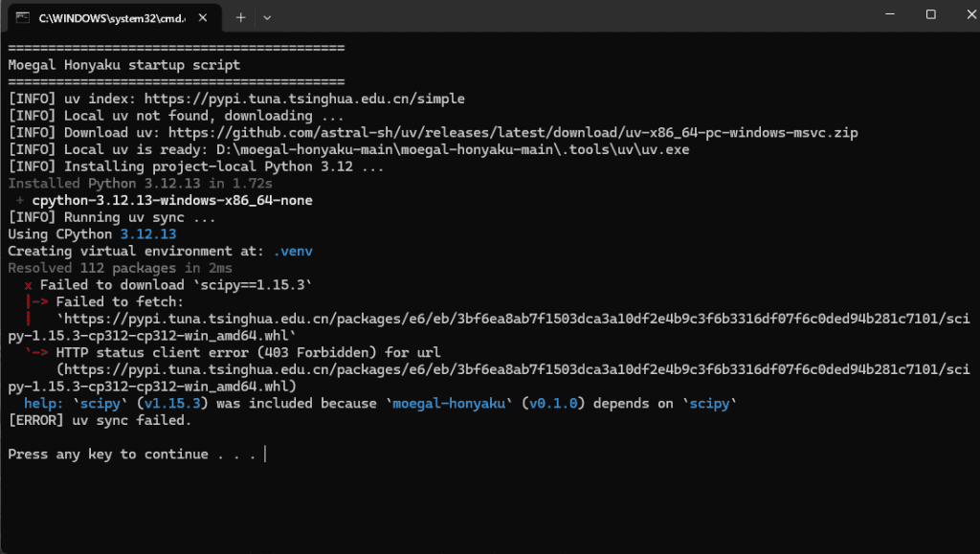Open a new tab with plus button
The height and width of the screenshot is (554, 980).
pyautogui.click(x=240, y=17)
